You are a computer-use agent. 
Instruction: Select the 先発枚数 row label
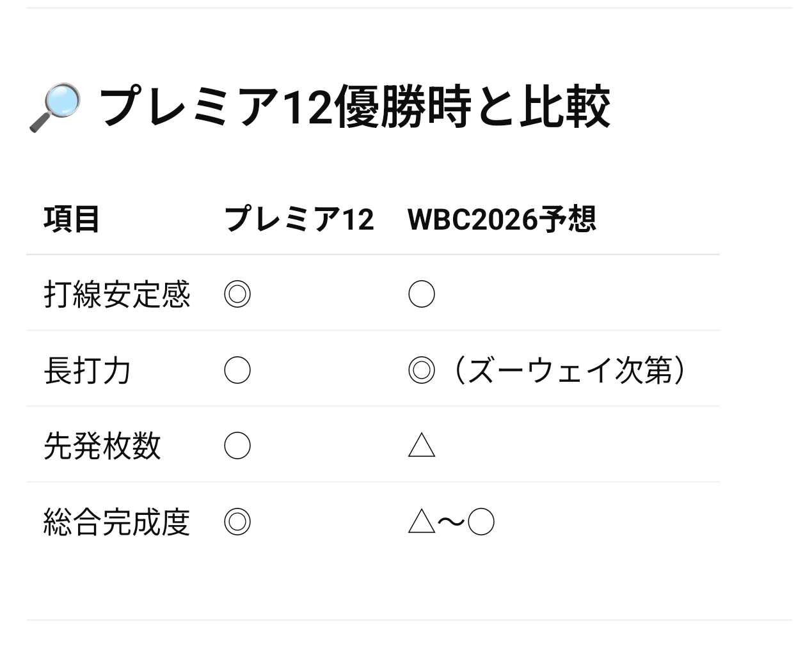102,446
